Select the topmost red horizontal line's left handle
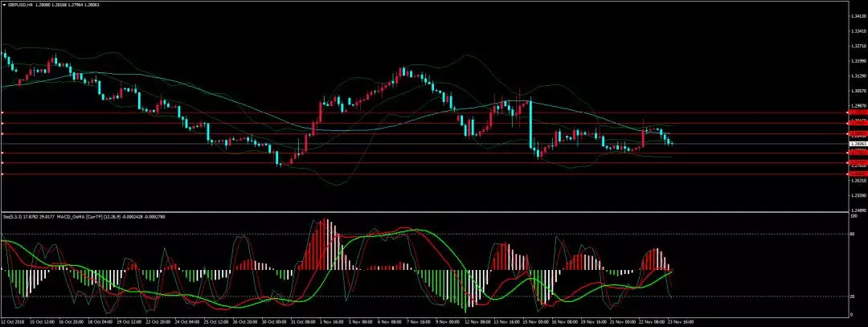 click(x=2, y=112)
